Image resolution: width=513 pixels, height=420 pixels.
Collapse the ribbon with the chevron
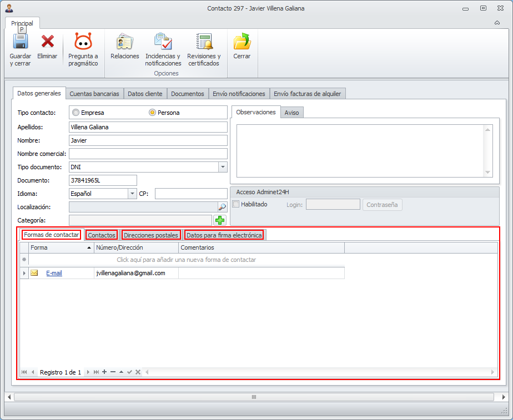(x=497, y=23)
